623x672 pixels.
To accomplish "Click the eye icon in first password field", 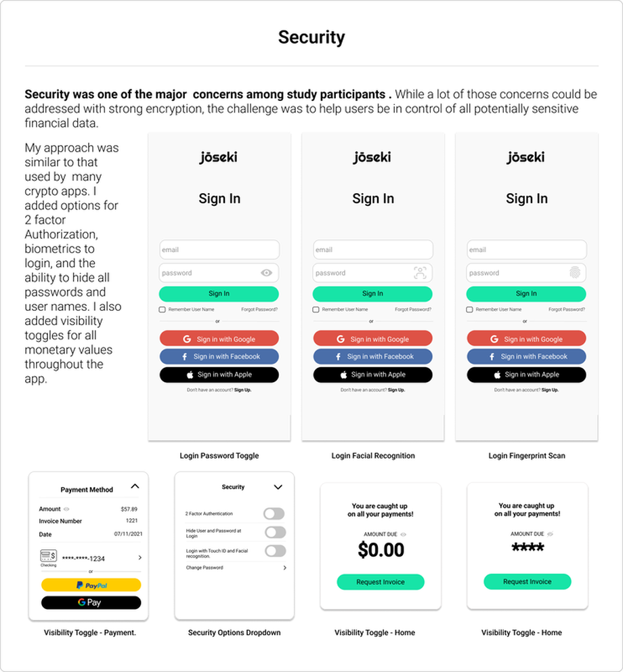I will (x=266, y=273).
